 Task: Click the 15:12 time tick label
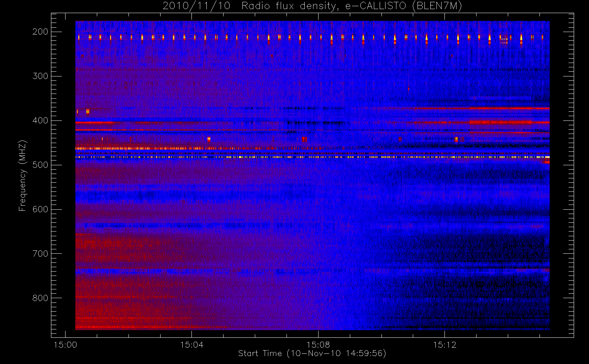click(x=444, y=345)
